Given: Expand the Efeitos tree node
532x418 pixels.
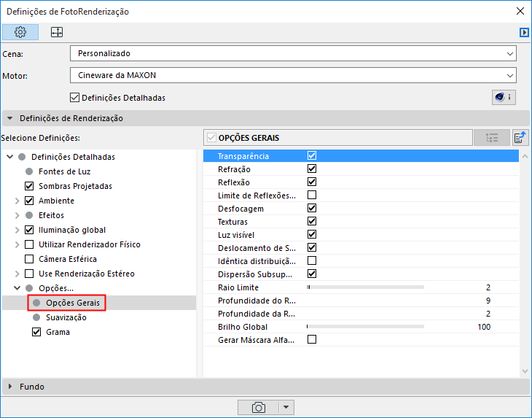Looking at the screenshot, I should point(17,215).
